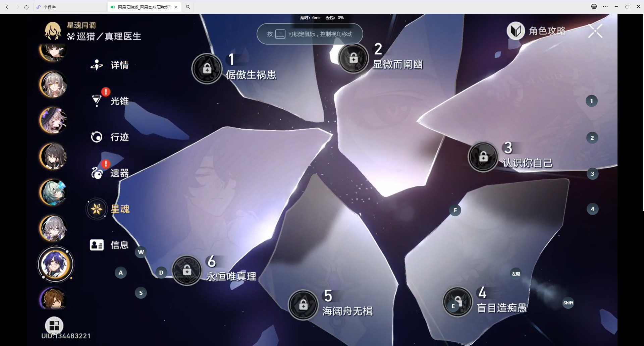The image size is (644, 346).
Task: Click the 延时: 6ms latency indicator
Action: point(310,18)
